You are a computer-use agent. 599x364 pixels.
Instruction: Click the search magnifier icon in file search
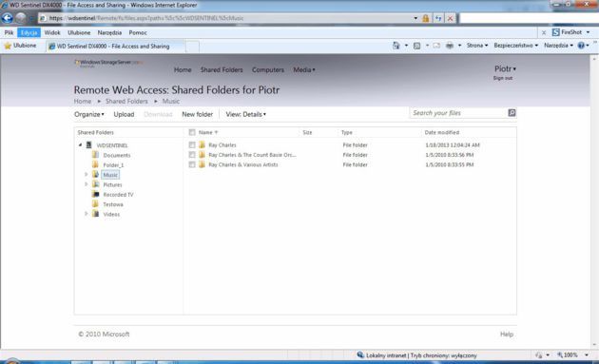512,113
